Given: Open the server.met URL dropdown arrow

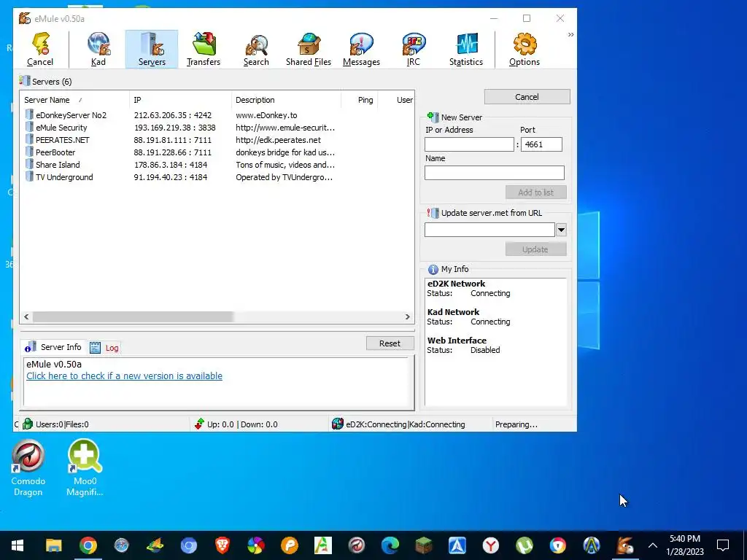Looking at the screenshot, I should (x=561, y=230).
